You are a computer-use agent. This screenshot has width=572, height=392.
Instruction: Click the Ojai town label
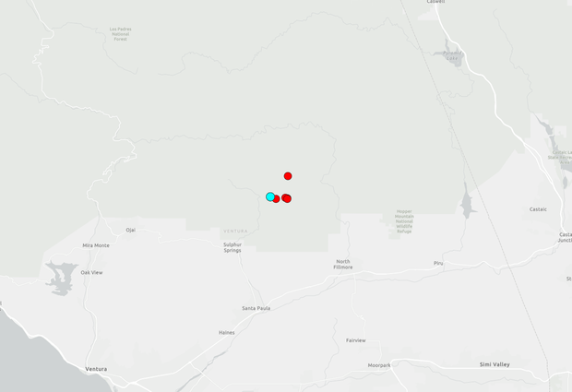click(x=131, y=230)
